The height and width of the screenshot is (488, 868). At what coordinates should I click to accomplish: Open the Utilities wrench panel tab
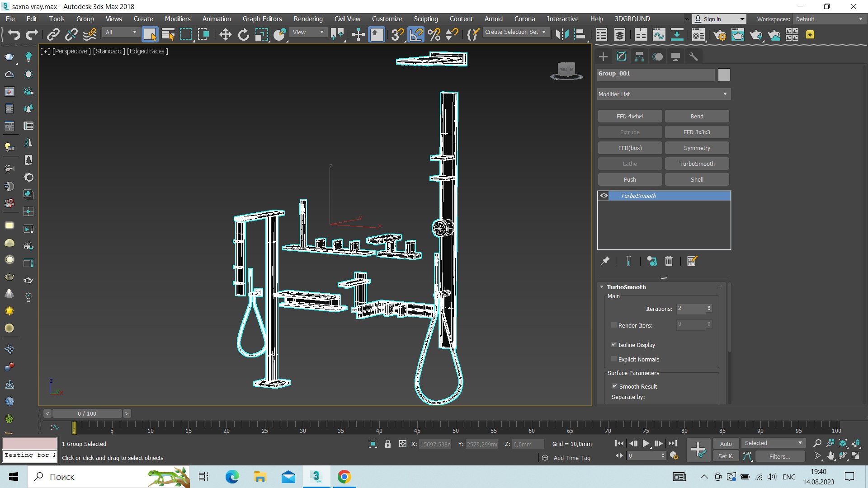pos(693,56)
